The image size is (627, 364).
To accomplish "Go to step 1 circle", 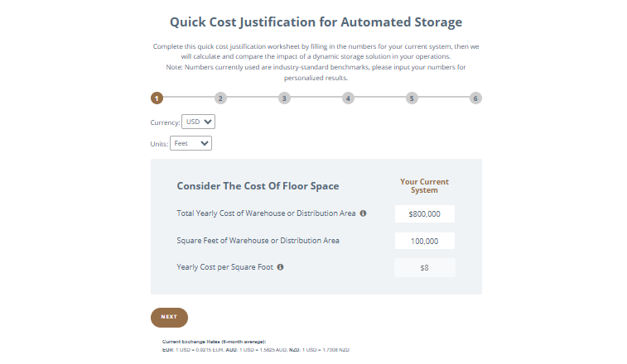I will [157, 98].
